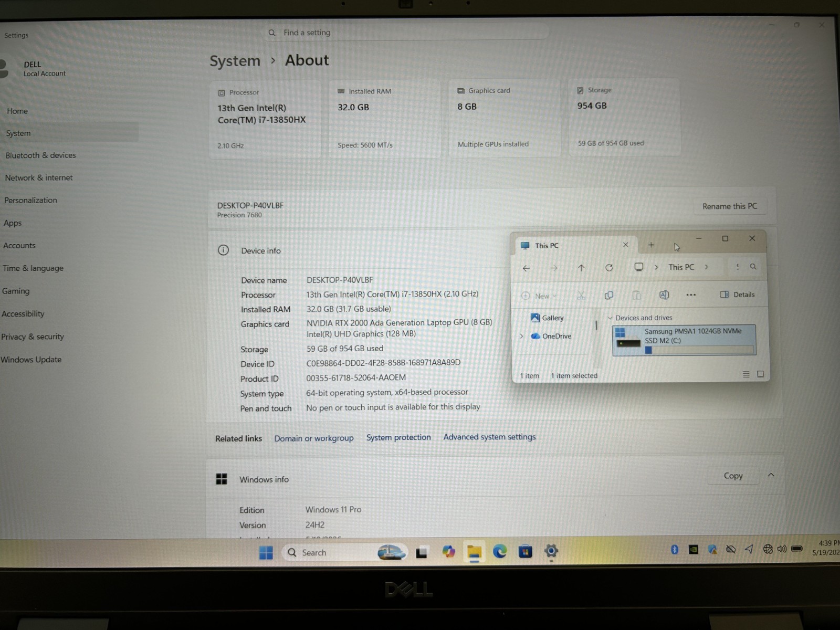Image resolution: width=840 pixels, height=630 pixels.
Task: Click the Bluetooth tray icon
Action: (675, 550)
